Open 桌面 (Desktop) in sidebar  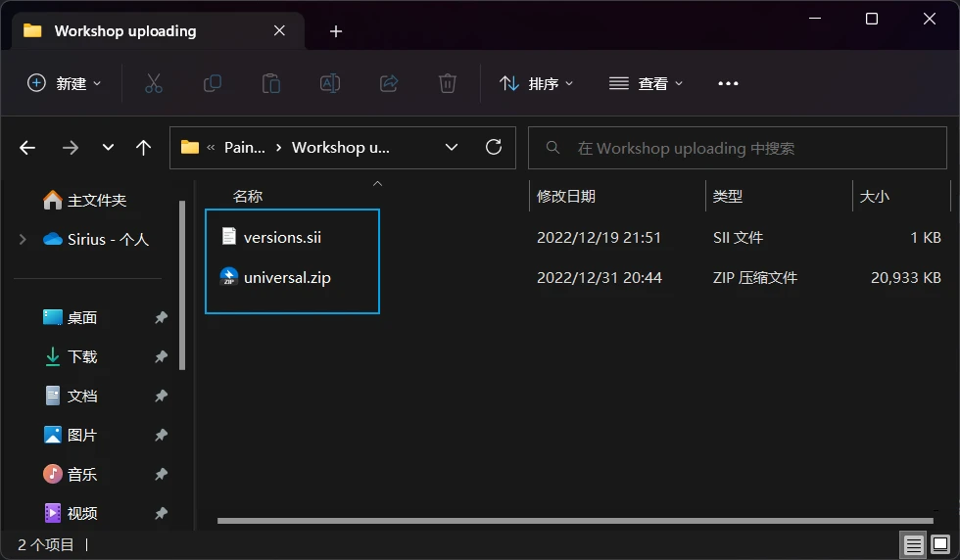[71, 317]
